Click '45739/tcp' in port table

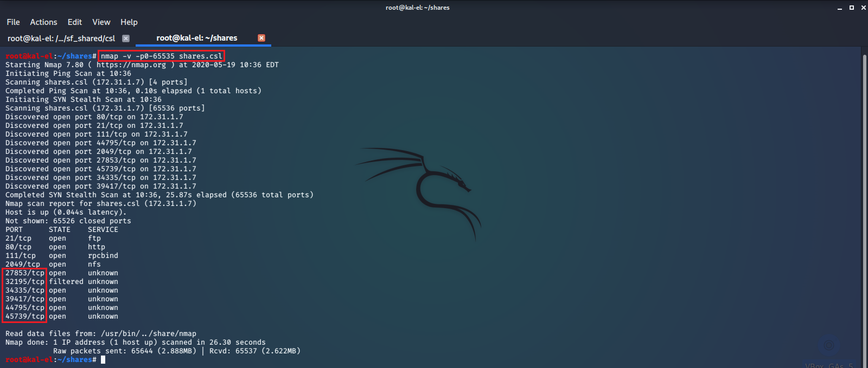[x=25, y=316]
